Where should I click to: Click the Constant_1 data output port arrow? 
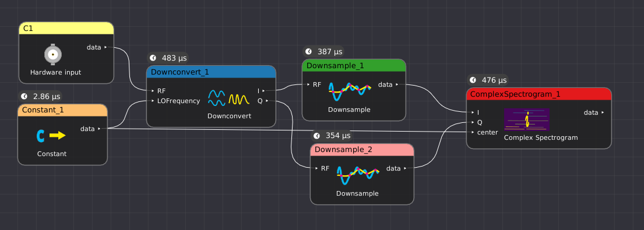[x=99, y=129]
